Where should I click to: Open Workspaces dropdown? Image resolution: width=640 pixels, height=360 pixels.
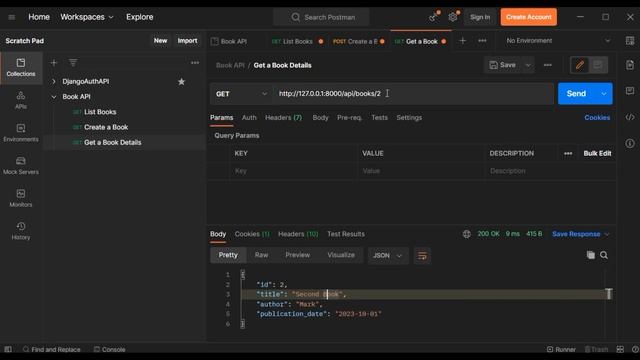click(87, 17)
